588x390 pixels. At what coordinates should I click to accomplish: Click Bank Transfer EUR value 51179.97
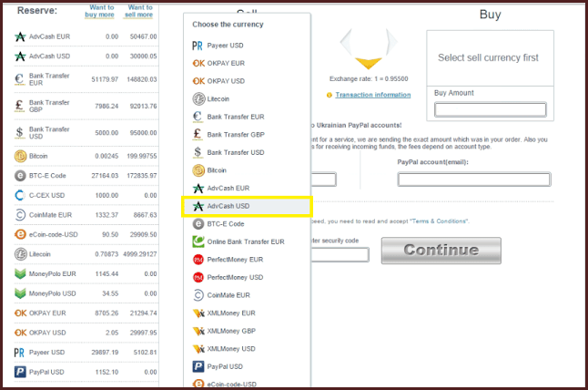(x=105, y=79)
